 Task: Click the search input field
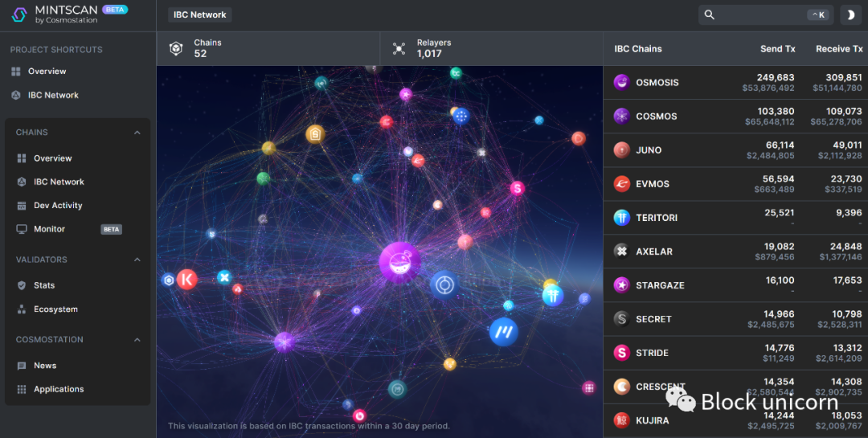coord(766,15)
